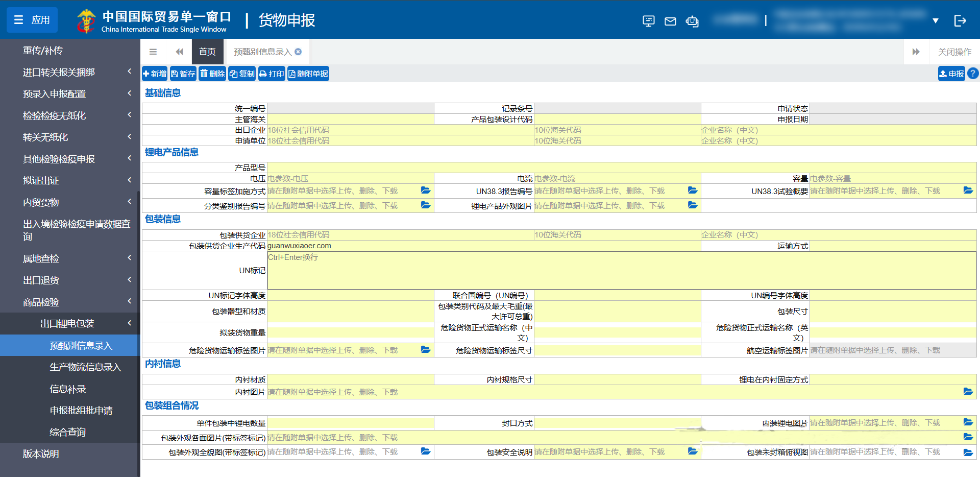Open the folder icon beside 内衬图片
This screenshot has width=980, height=477.
tap(968, 392)
